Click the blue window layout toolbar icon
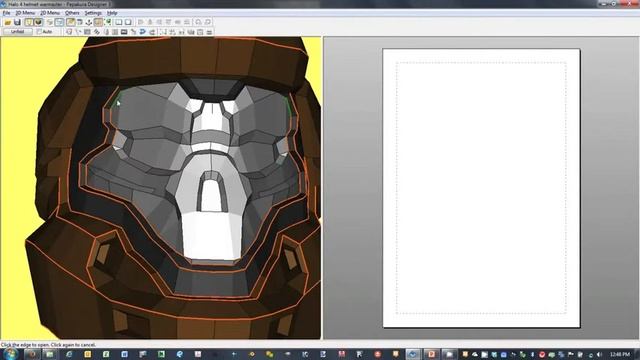 [60, 22]
